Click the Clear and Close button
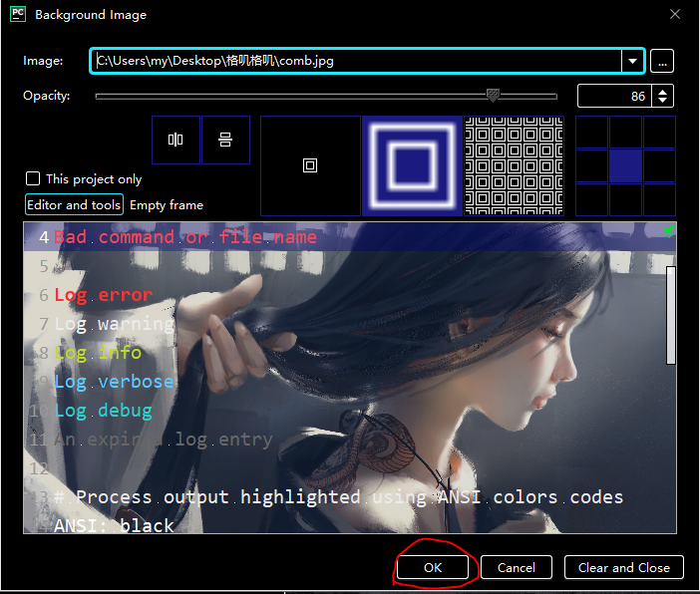700x594 pixels. click(x=623, y=567)
